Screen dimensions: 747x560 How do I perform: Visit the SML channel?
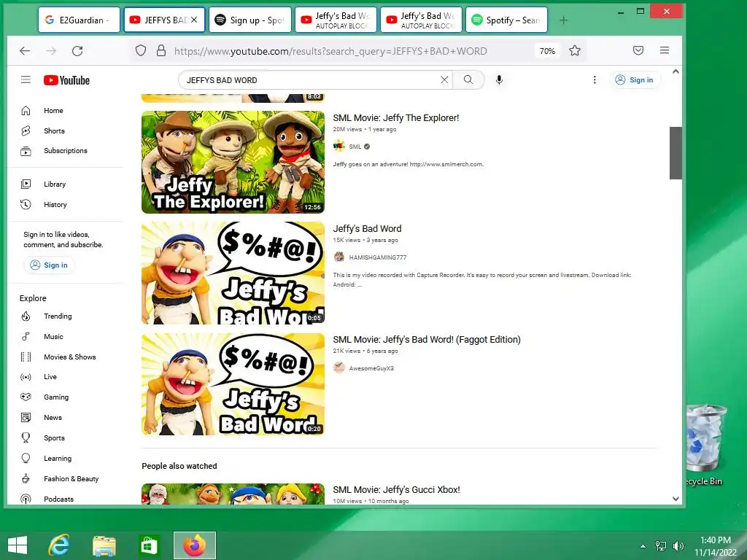click(x=355, y=147)
